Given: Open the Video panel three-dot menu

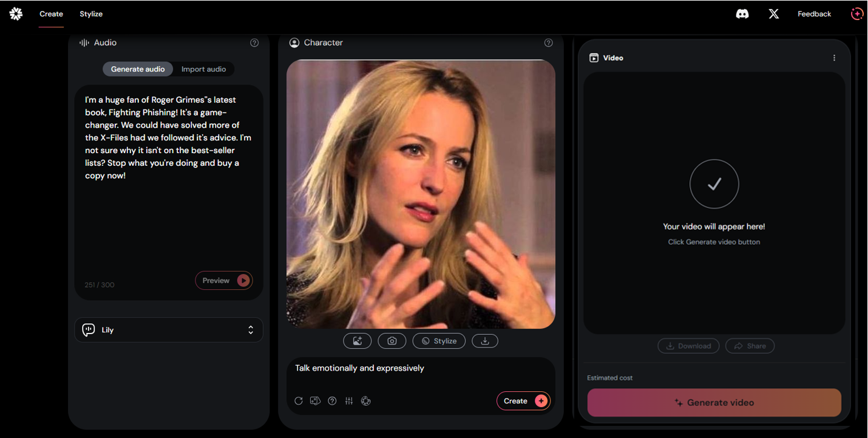Looking at the screenshot, I should [834, 58].
